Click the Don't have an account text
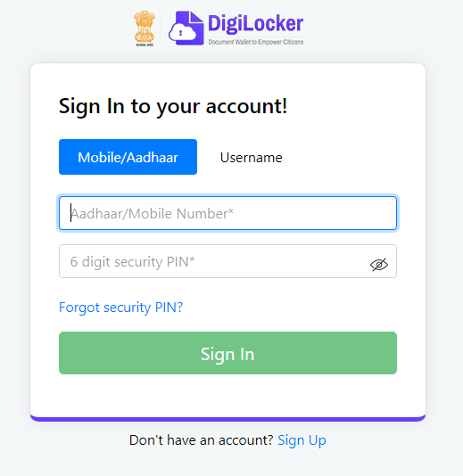 point(201,439)
